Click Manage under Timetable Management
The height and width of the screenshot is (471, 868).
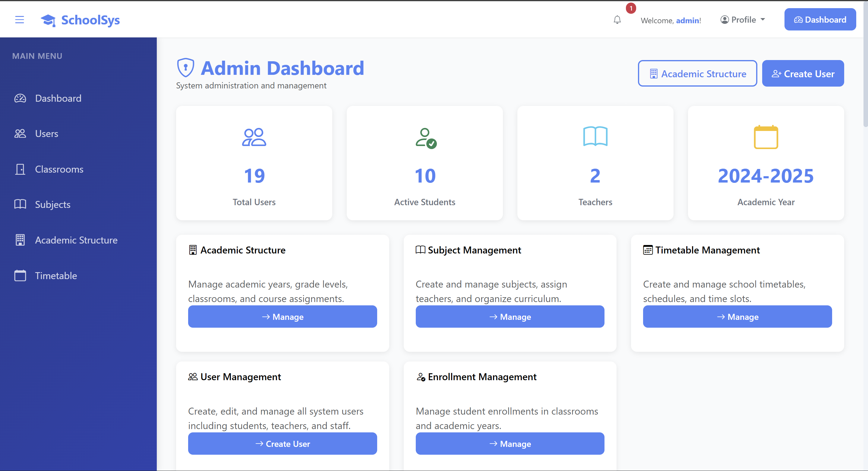click(x=737, y=317)
